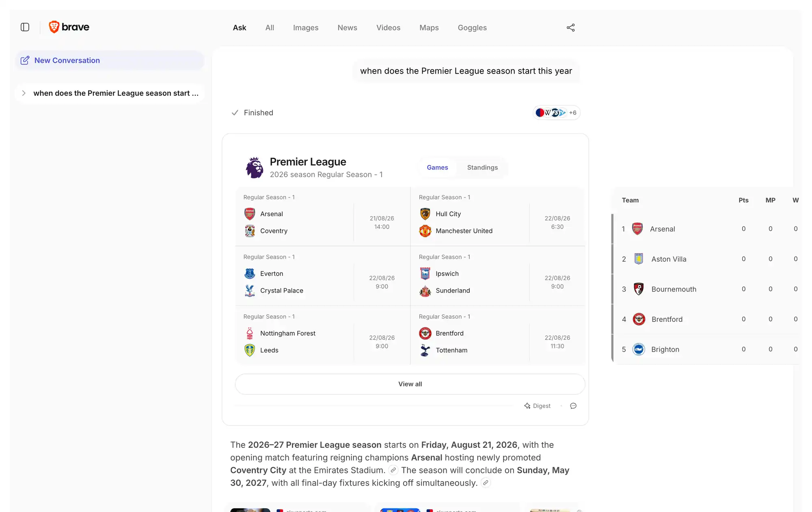
Task: Click the Premier League lion logo
Action: pyautogui.click(x=254, y=167)
